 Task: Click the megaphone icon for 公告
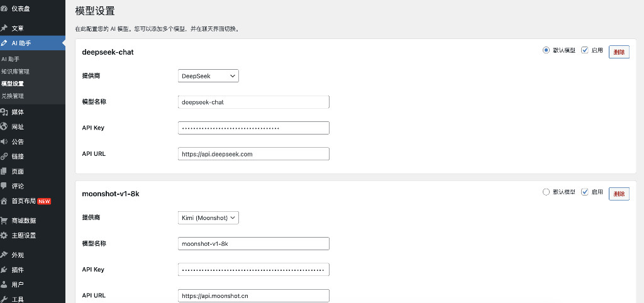click(4, 141)
